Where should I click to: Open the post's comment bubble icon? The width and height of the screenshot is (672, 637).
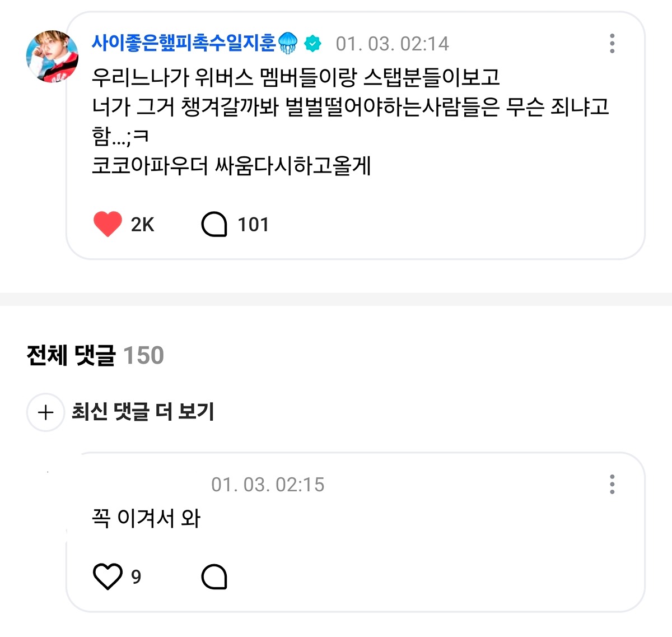coord(214,225)
